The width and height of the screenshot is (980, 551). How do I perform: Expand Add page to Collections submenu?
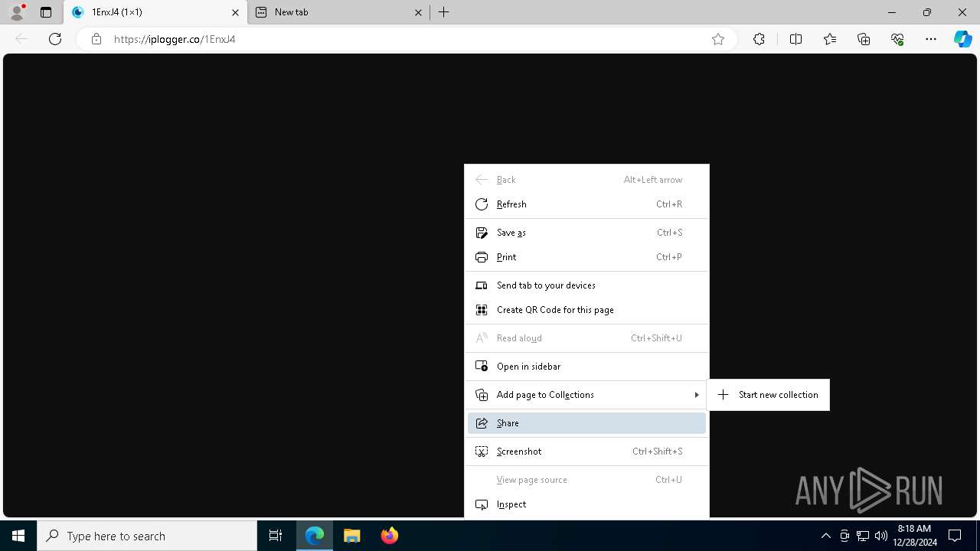[x=586, y=395]
